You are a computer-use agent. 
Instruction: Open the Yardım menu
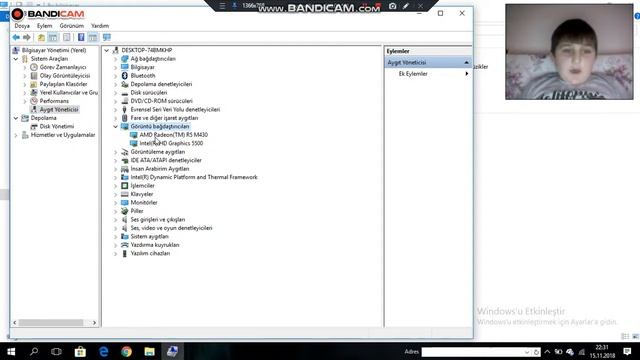pyautogui.click(x=100, y=26)
